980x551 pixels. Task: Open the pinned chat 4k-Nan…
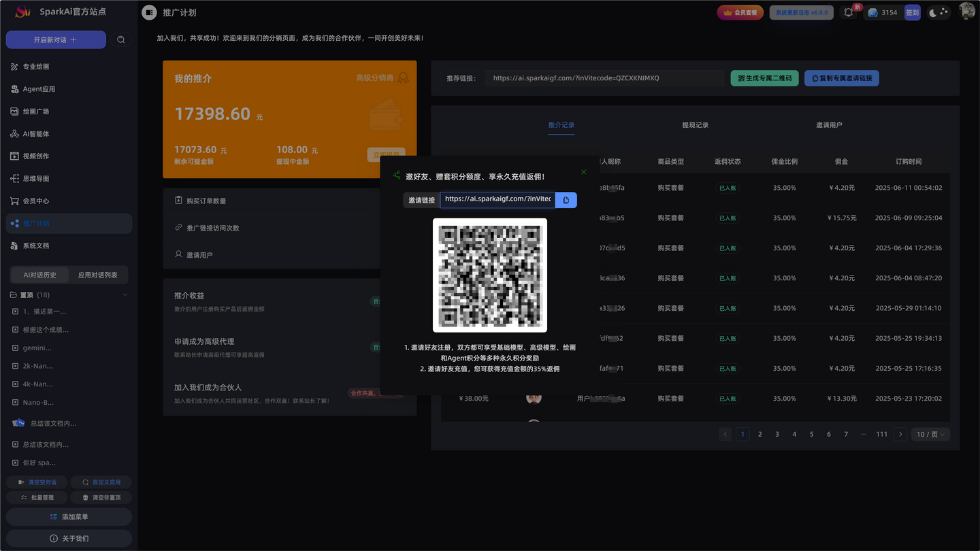point(69,384)
